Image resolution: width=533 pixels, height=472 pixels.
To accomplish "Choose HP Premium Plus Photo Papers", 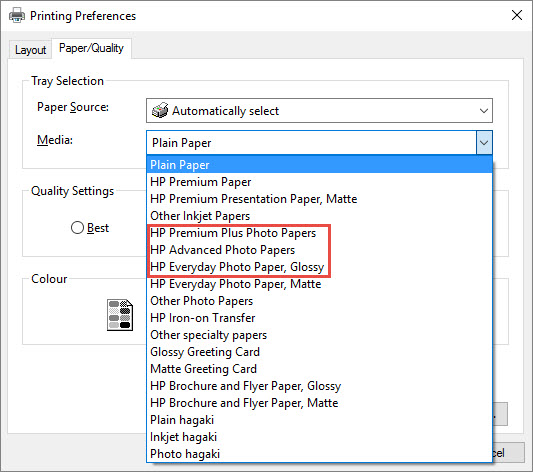I will (319, 233).
